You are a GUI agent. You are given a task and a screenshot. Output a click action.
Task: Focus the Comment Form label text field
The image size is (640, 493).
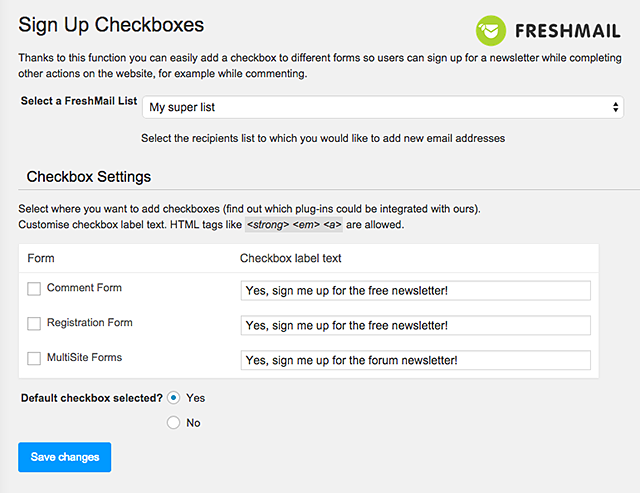(x=416, y=291)
